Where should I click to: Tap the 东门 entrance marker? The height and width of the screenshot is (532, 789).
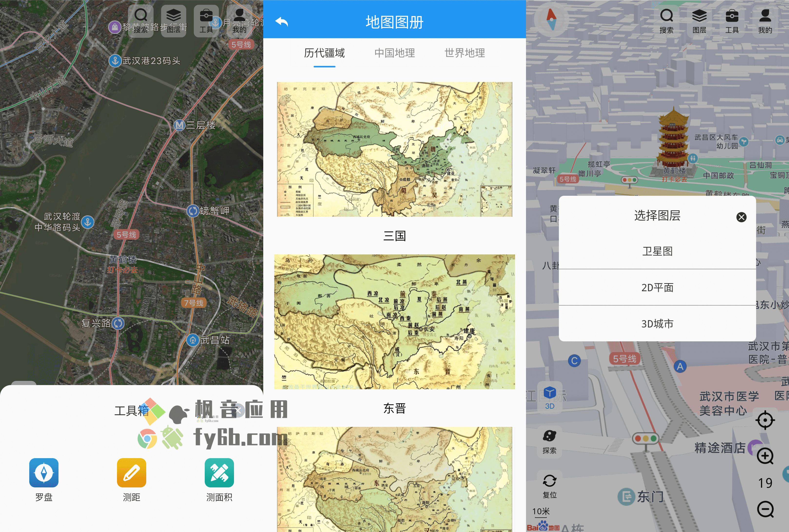(x=626, y=497)
